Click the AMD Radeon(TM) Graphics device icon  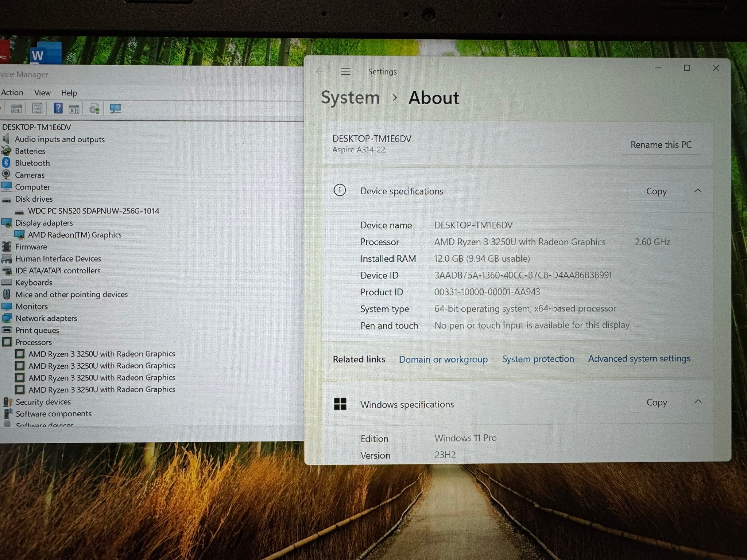(x=19, y=235)
